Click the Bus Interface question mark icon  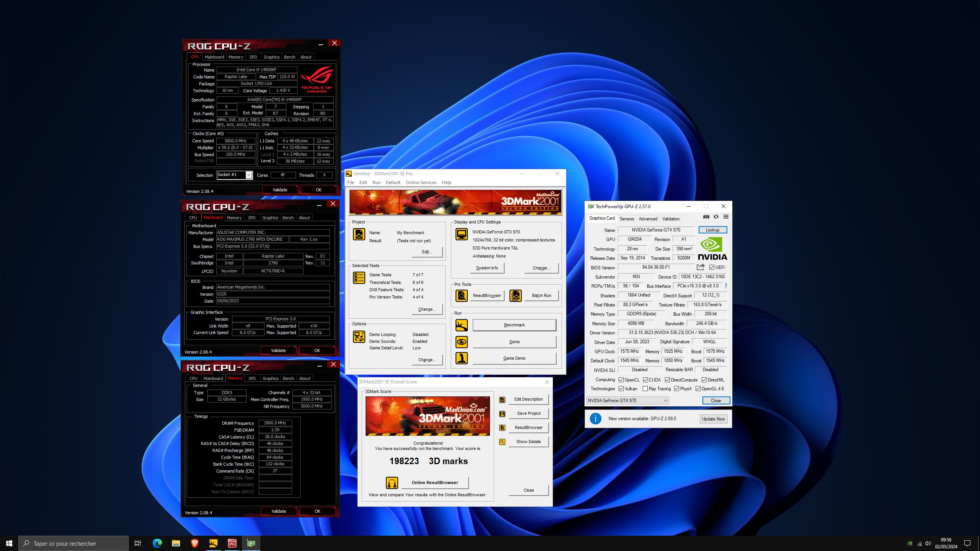(725, 286)
